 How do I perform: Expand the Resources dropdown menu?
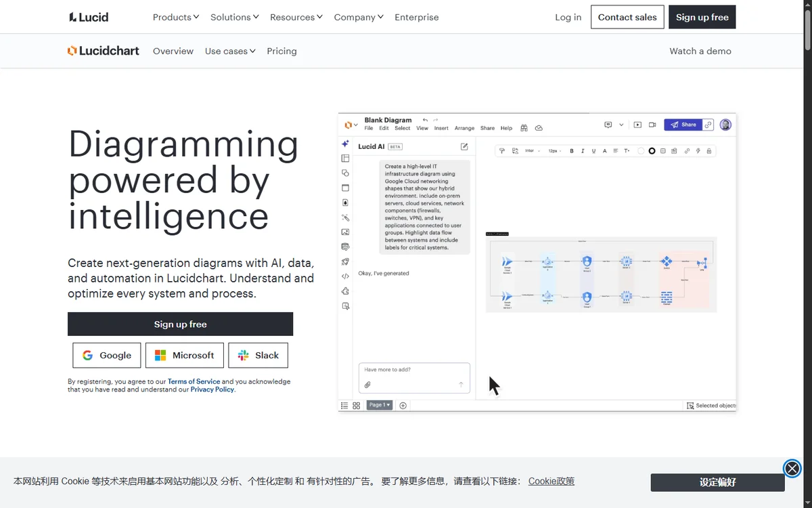296,17
